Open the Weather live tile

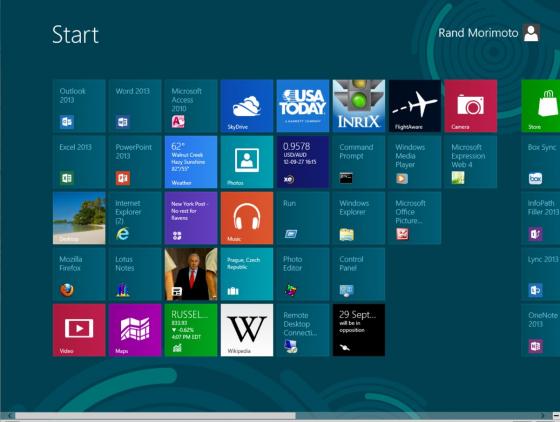tap(191, 162)
